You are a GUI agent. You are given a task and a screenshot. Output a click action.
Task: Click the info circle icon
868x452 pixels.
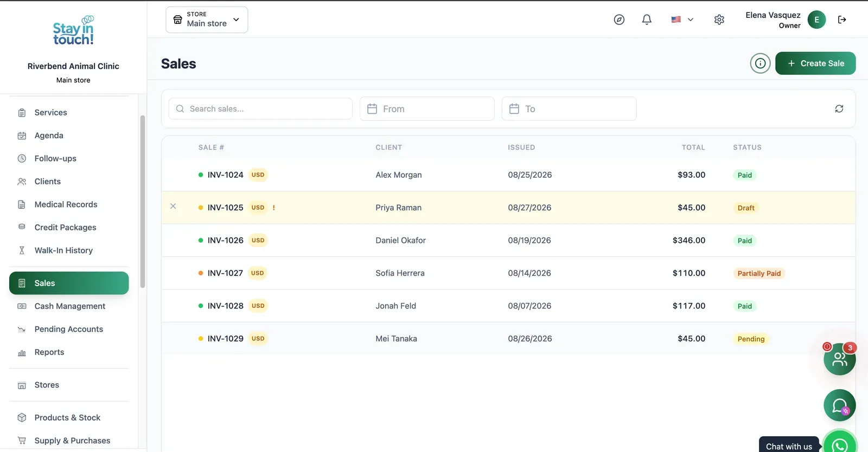(760, 63)
